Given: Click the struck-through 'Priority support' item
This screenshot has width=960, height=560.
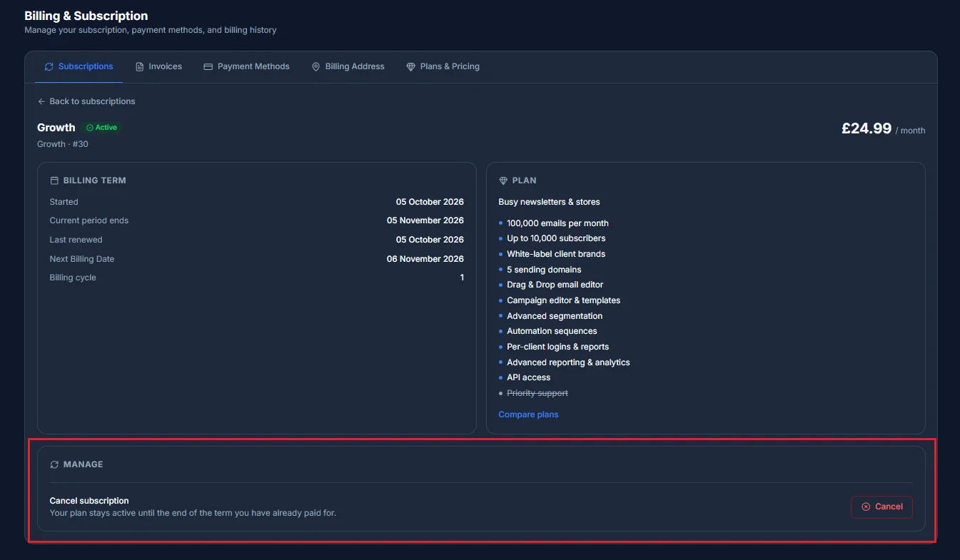Looking at the screenshot, I should (x=537, y=393).
